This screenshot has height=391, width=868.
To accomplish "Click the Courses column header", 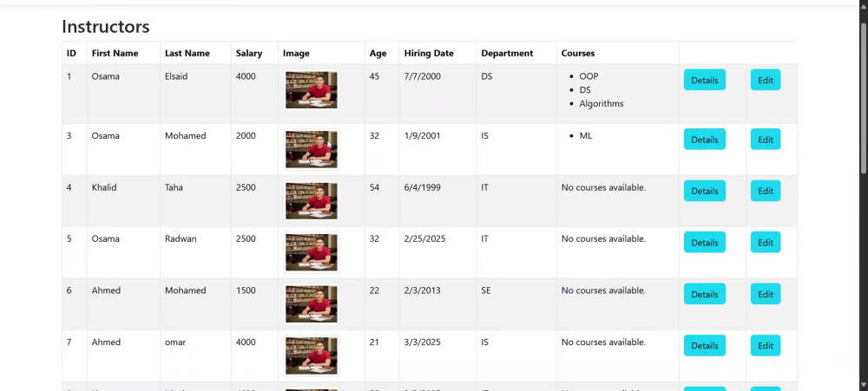I will point(578,53).
